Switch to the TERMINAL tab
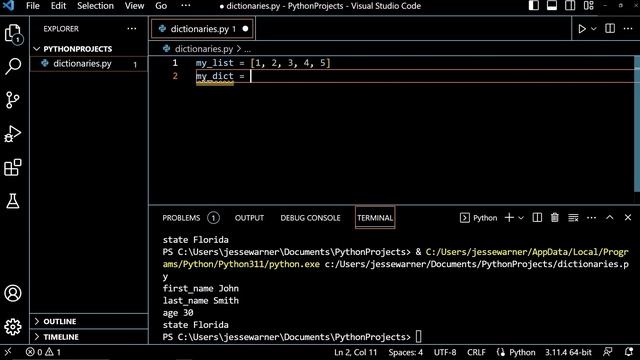This screenshot has height=360, width=640. pyautogui.click(x=375, y=218)
